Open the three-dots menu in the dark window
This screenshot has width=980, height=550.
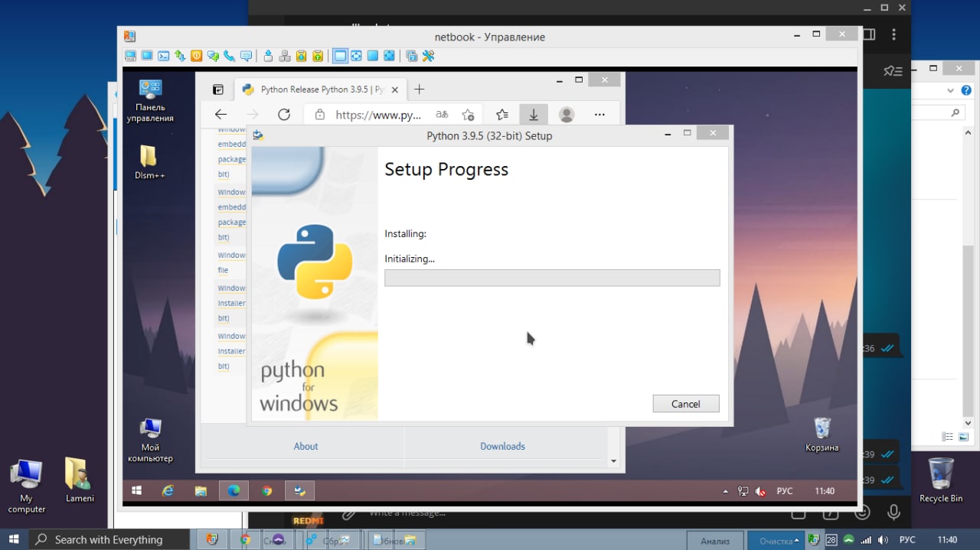893,34
